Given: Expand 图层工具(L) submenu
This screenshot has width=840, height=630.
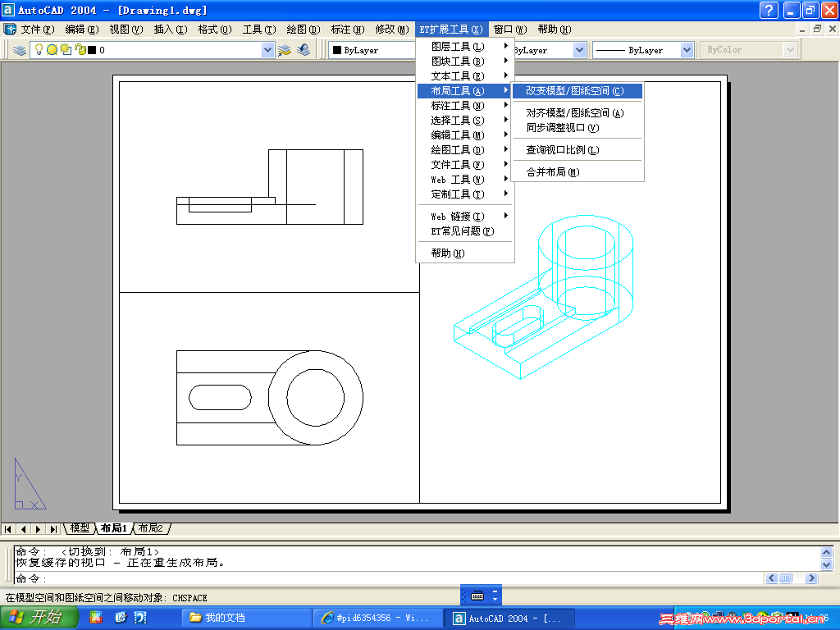Looking at the screenshot, I should click(465, 47).
